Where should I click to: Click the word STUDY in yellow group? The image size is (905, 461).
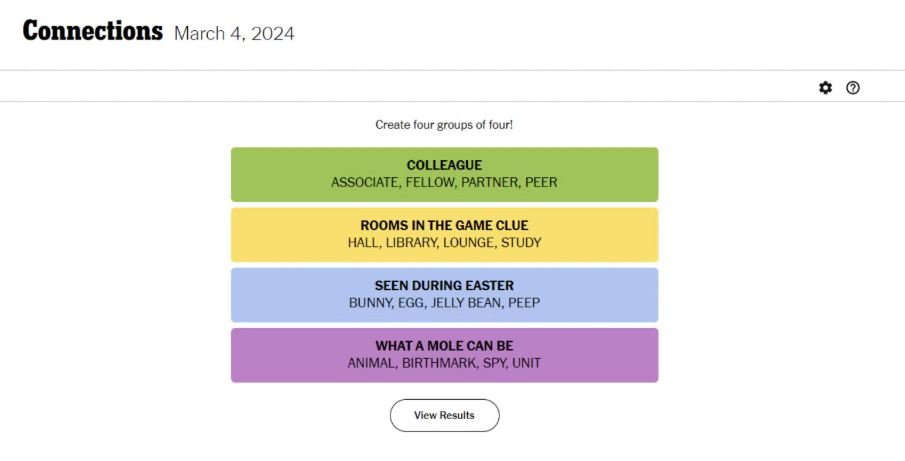[x=521, y=242]
